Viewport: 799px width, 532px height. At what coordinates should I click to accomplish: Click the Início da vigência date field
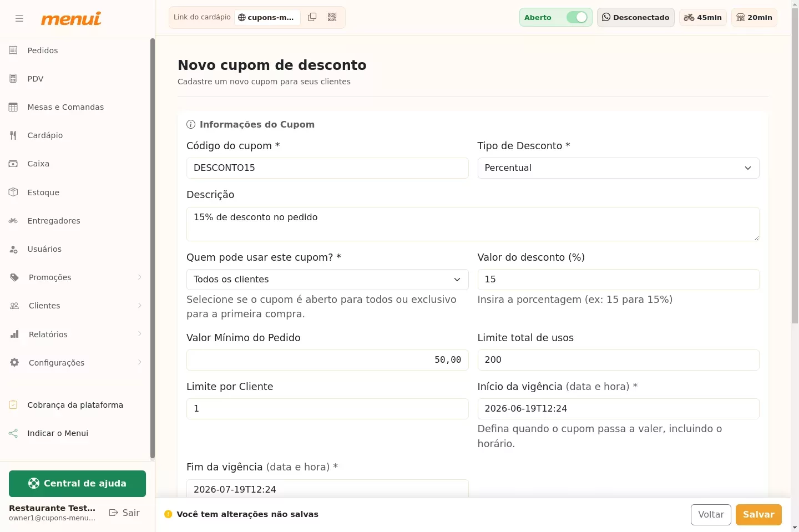click(x=618, y=409)
